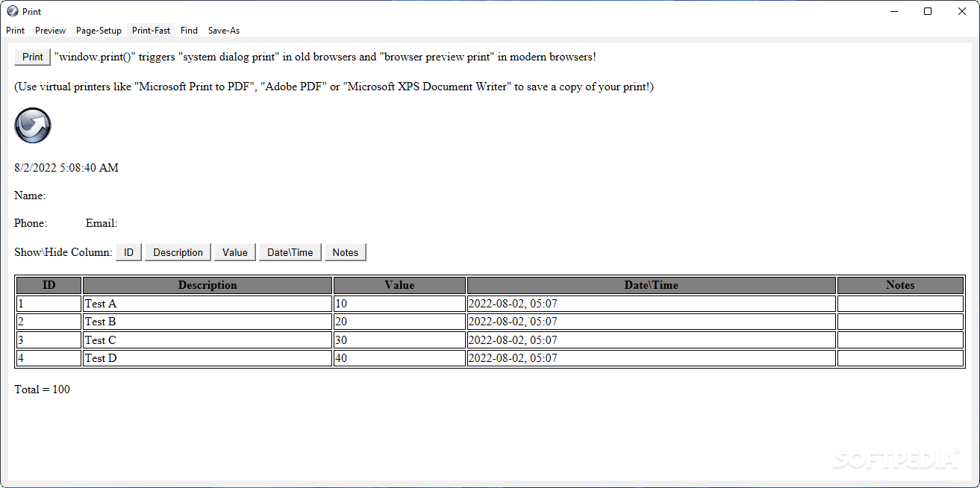Click the Email: label
Viewport: 980px width, 488px height.
click(102, 223)
